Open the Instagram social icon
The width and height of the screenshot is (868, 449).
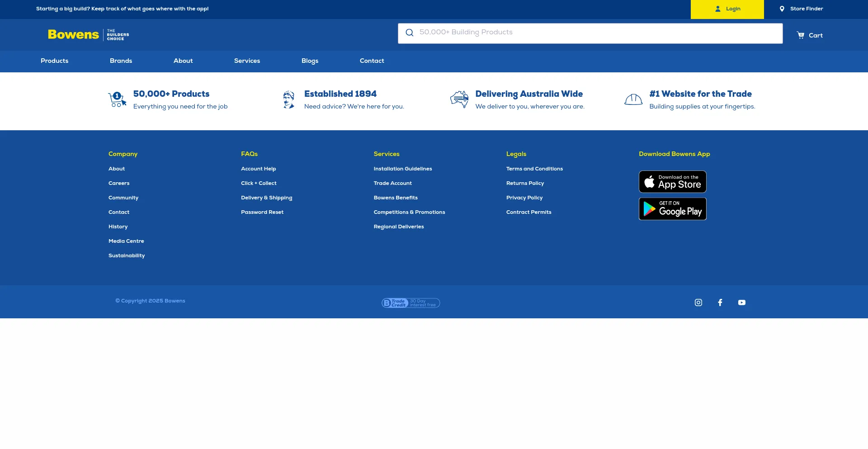[x=698, y=302]
